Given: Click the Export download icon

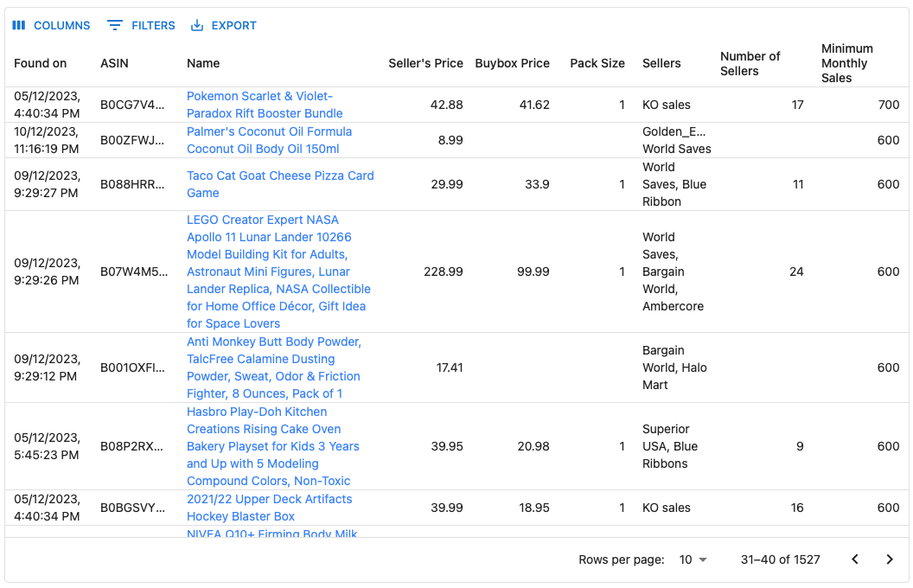Looking at the screenshot, I should (x=197, y=26).
